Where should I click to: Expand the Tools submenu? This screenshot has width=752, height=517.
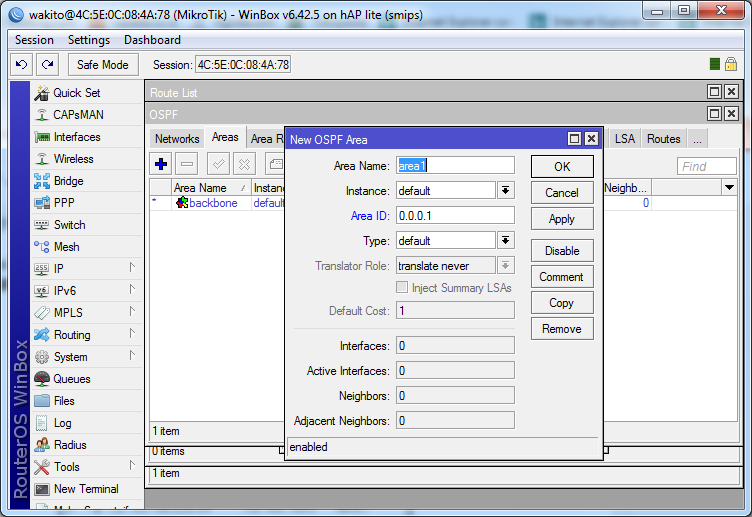tap(132, 466)
